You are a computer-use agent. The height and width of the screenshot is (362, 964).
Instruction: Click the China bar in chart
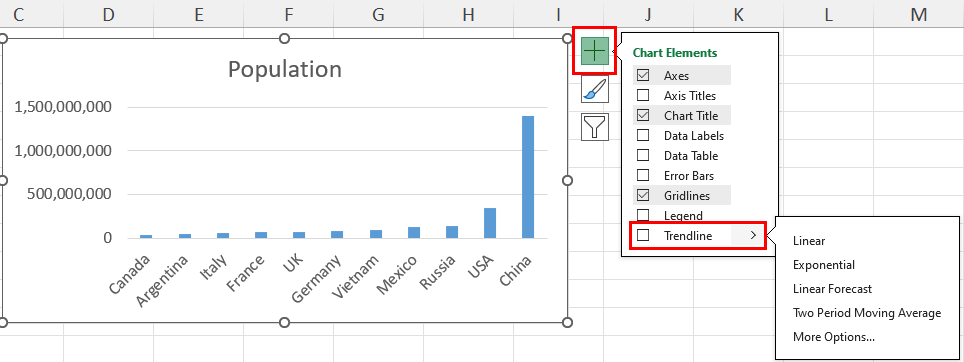pyautogui.click(x=527, y=177)
